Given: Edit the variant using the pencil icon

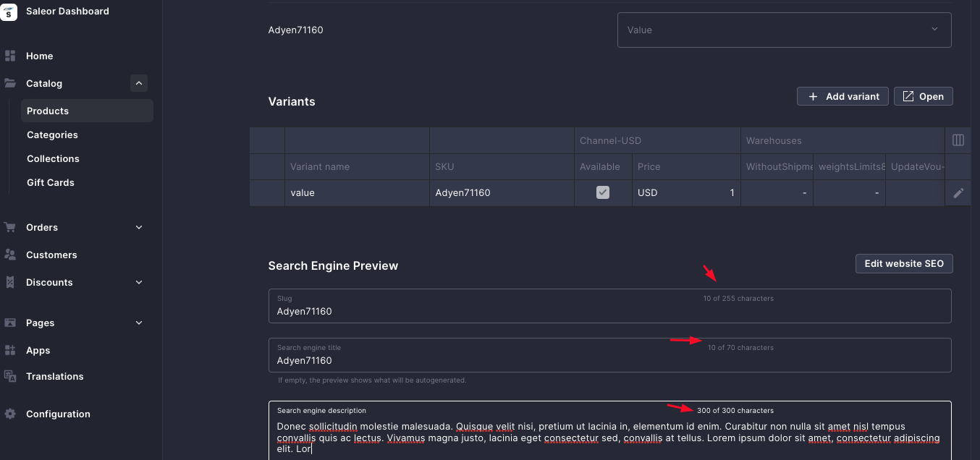Looking at the screenshot, I should tap(958, 192).
